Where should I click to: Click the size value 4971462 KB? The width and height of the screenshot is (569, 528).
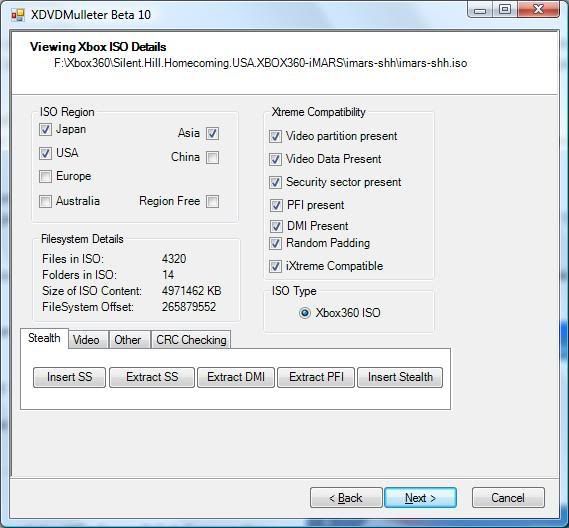click(x=192, y=291)
